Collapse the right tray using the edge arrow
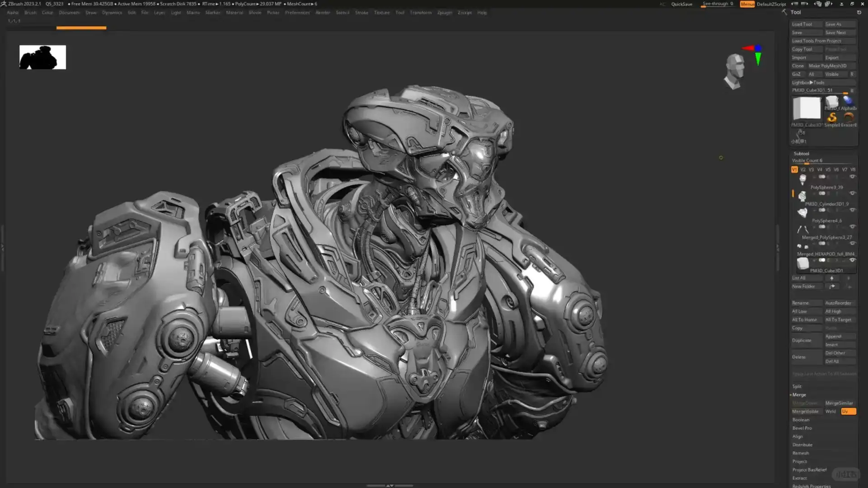This screenshot has height=488, width=868. [777, 246]
